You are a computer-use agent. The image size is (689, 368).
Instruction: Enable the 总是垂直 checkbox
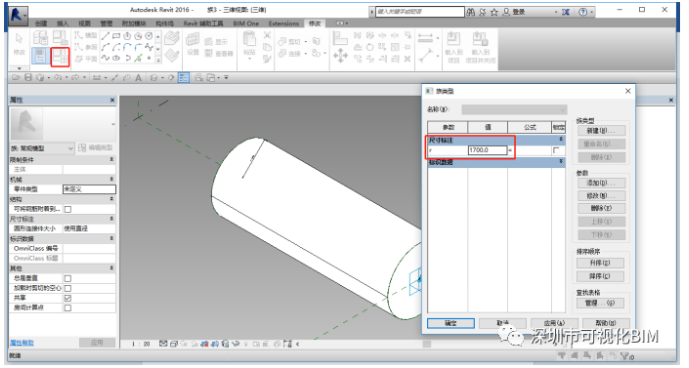coord(68,278)
